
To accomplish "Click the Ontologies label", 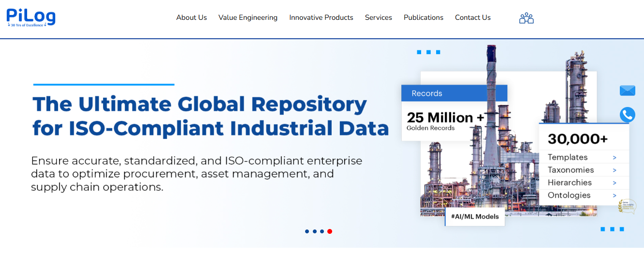I will (569, 195).
